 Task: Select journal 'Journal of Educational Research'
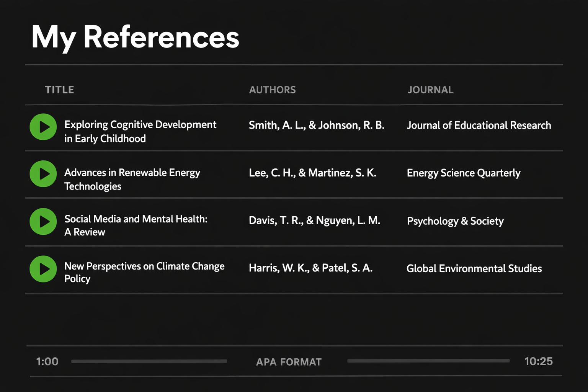pyautogui.click(x=479, y=125)
